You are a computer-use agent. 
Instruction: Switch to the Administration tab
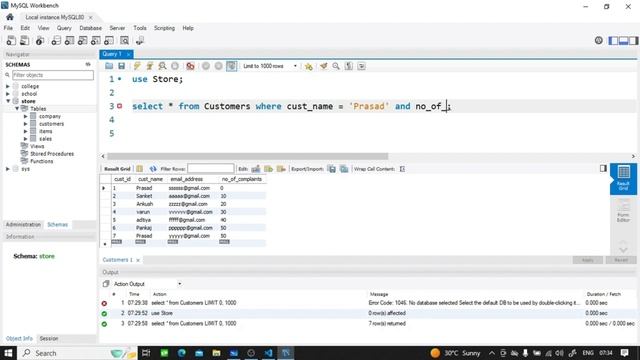pos(23,224)
